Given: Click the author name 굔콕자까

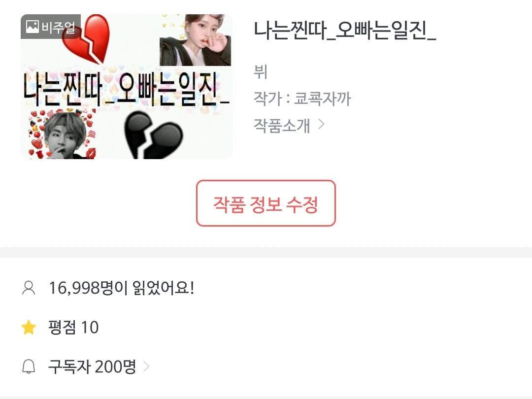Looking at the screenshot, I should pyautogui.click(x=322, y=99).
